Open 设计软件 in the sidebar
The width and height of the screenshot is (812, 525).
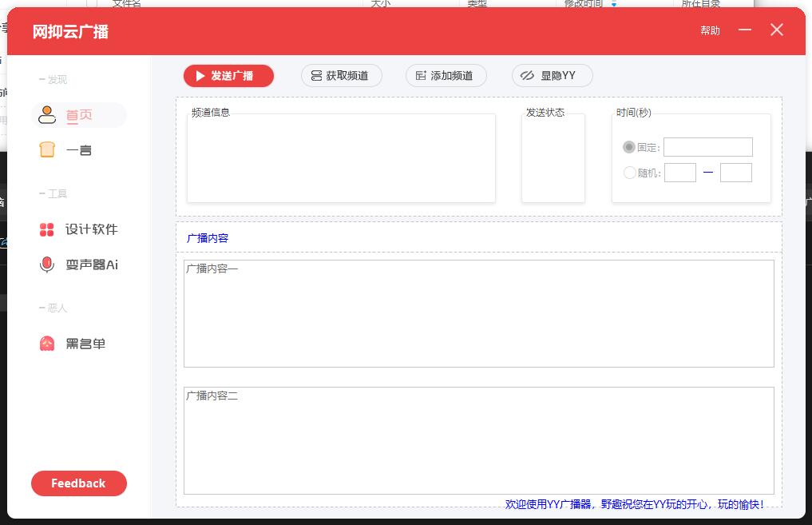[79, 229]
